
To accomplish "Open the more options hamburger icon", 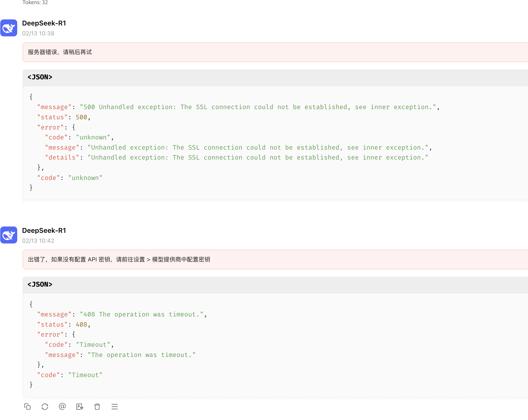I will [115, 406].
